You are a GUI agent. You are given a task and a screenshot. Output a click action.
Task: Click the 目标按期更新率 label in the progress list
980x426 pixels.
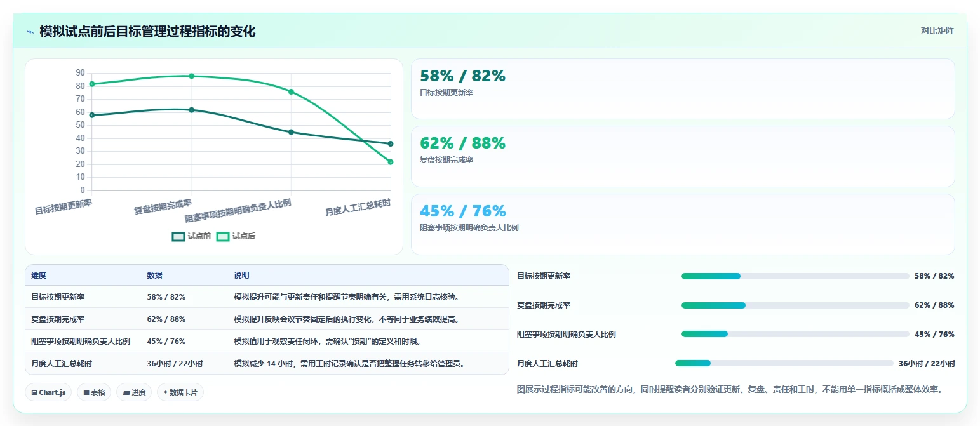pos(544,276)
